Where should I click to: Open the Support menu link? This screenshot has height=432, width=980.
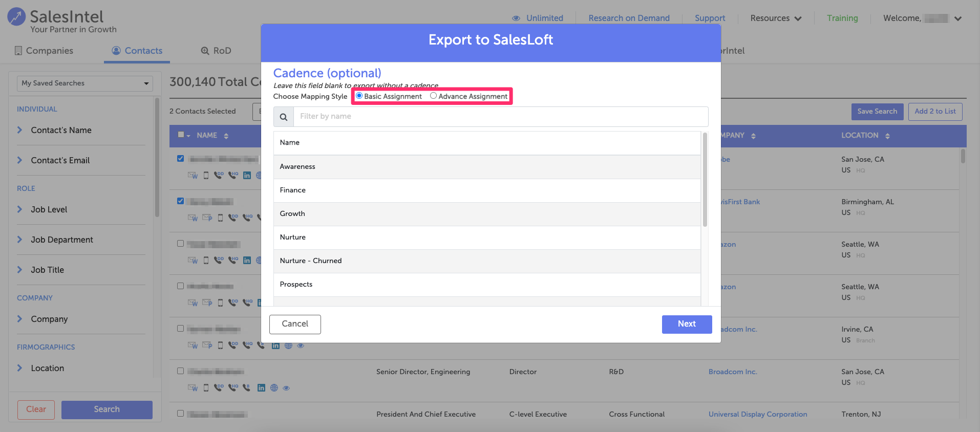pos(710,18)
